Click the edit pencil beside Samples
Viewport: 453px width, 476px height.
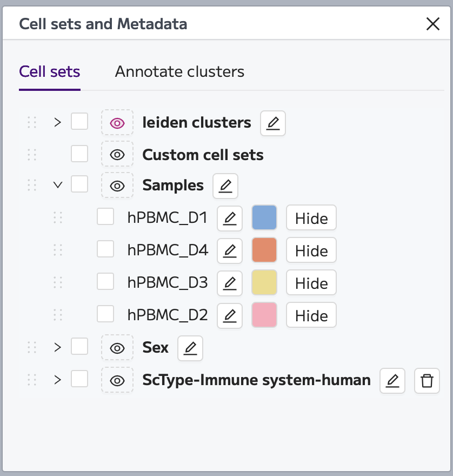pyautogui.click(x=225, y=186)
